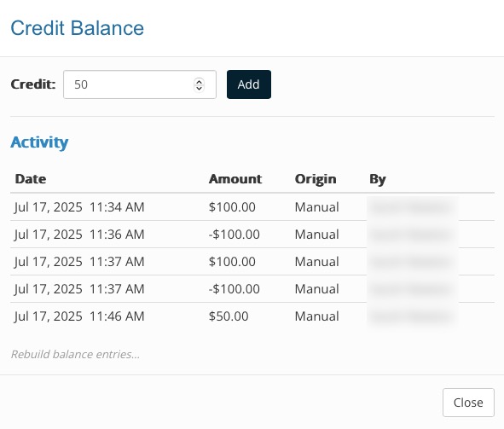This screenshot has height=429, width=504.
Task: Decrease credit using stepper down arrow
Action: [x=199, y=88]
